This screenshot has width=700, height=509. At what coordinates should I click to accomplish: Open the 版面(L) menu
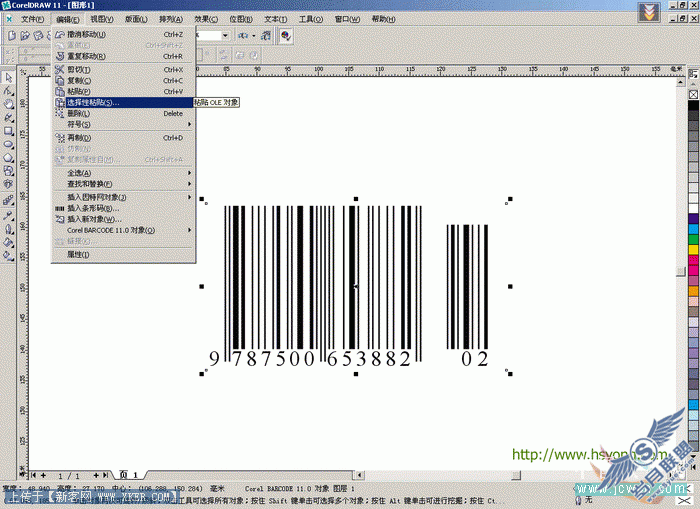tap(136, 19)
